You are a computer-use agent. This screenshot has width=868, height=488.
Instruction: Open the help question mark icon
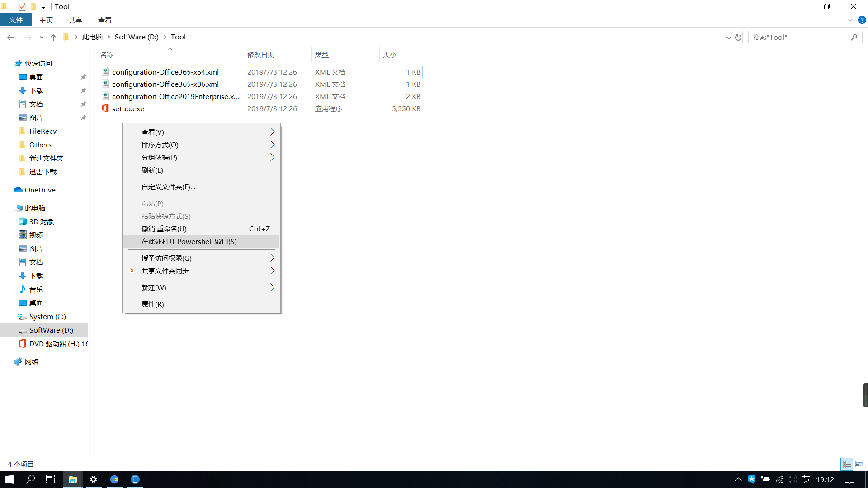coord(862,20)
